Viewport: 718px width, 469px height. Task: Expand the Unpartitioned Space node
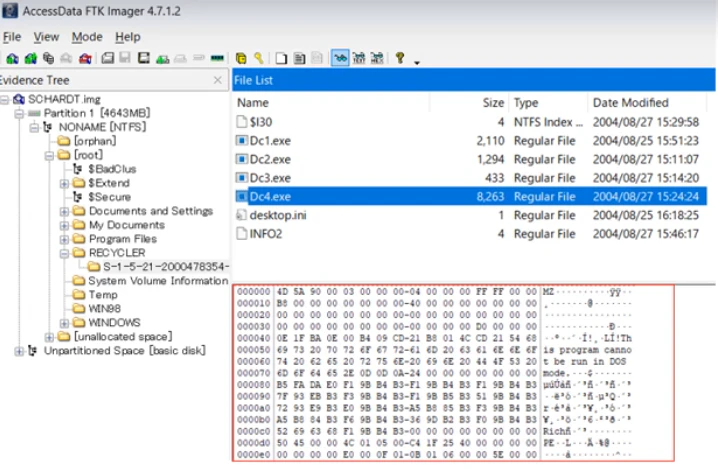click(19, 351)
